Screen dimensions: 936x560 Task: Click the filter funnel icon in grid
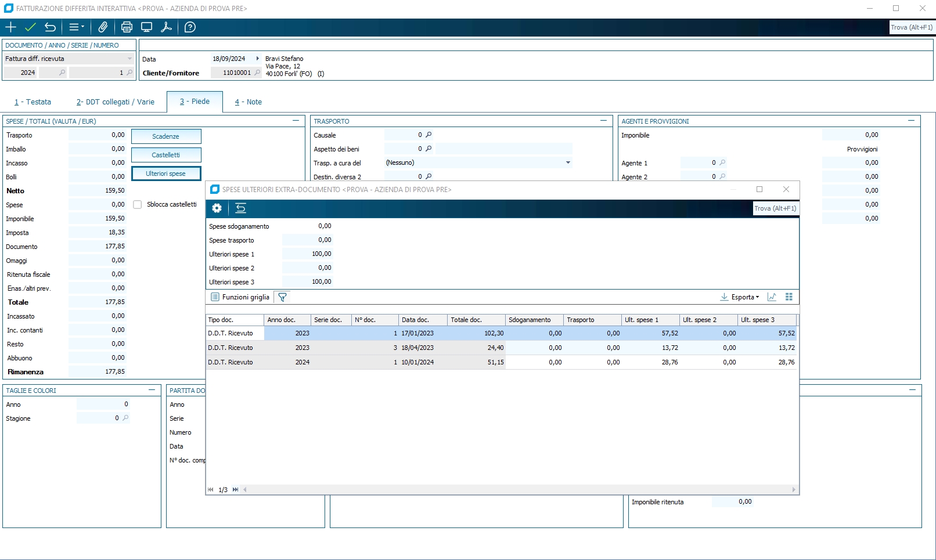click(x=282, y=297)
